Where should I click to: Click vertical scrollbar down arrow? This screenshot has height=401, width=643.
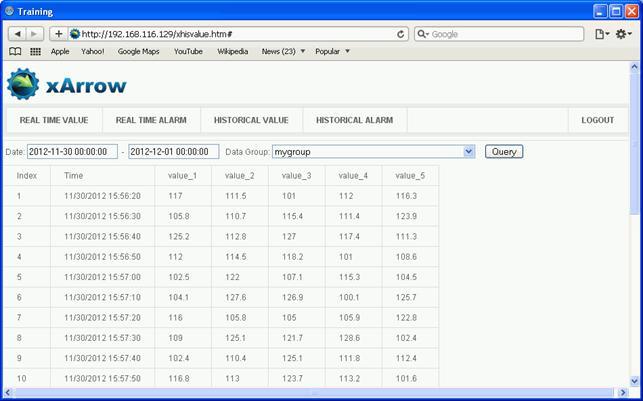coord(634,381)
